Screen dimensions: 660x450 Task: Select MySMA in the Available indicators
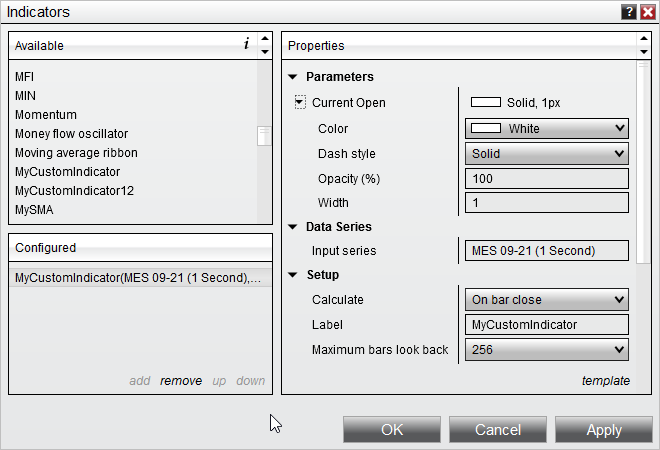34,210
